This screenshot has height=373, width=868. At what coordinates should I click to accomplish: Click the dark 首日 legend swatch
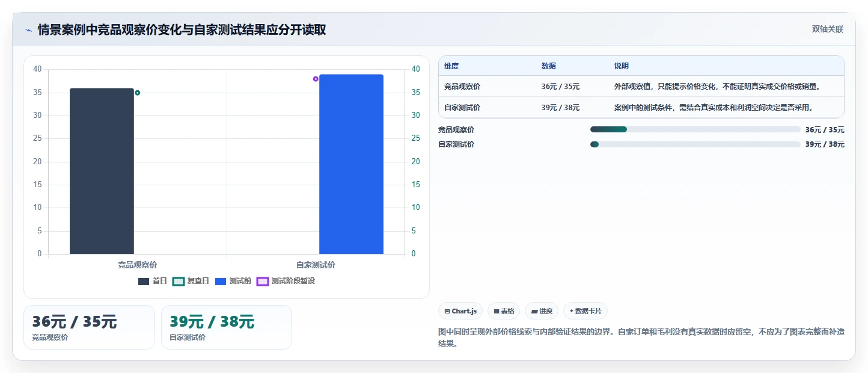(144, 281)
